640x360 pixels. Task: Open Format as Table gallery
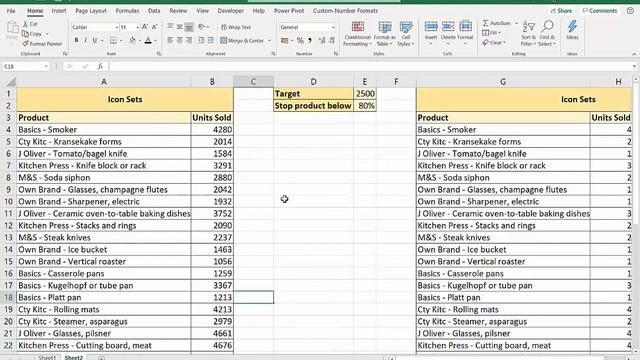coord(384,34)
